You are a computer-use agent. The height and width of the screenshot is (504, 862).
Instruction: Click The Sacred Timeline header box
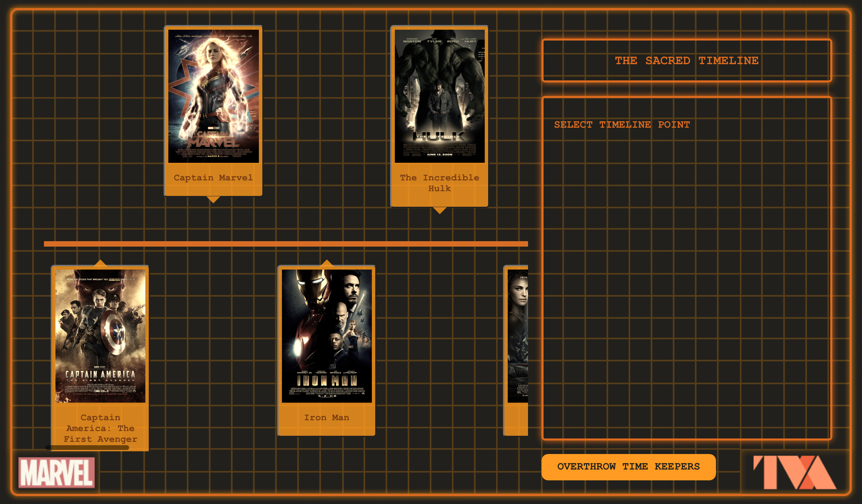(x=687, y=60)
